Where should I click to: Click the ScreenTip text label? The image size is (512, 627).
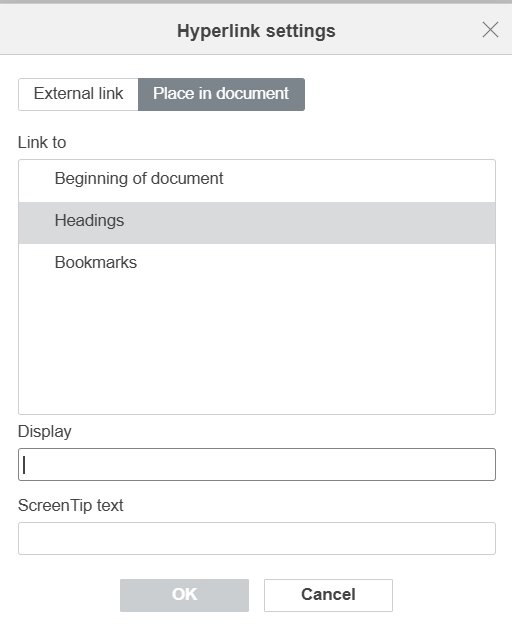pos(71,505)
